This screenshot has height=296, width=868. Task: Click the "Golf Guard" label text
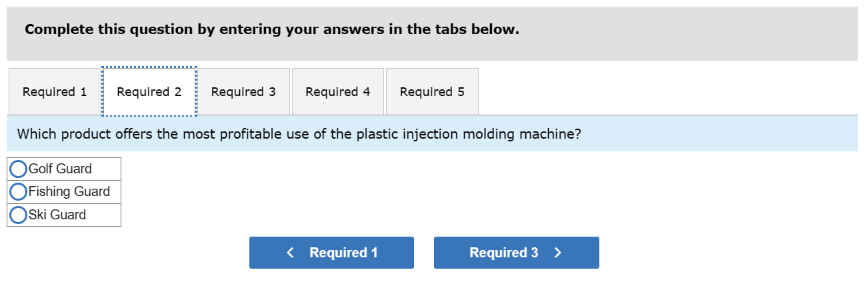coord(60,169)
